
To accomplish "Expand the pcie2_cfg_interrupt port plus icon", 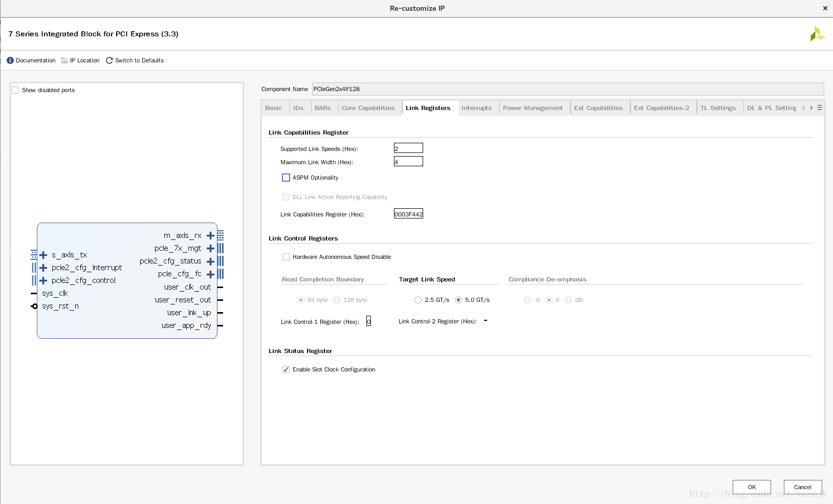I will (43, 268).
